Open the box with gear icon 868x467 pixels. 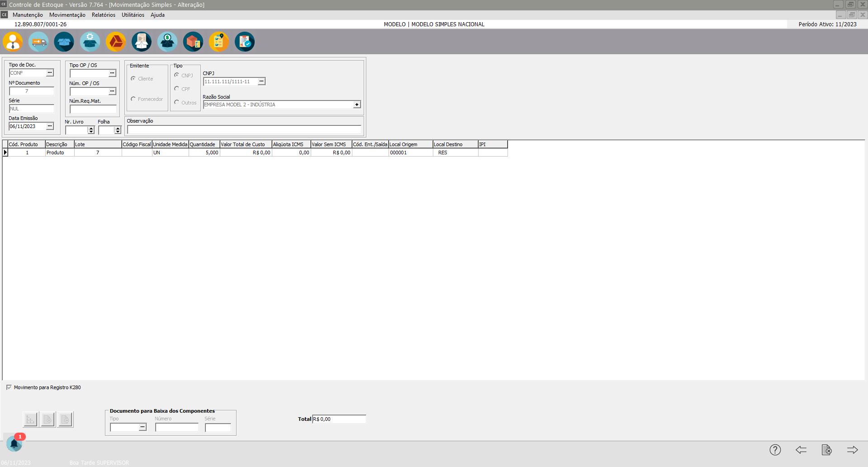point(90,42)
